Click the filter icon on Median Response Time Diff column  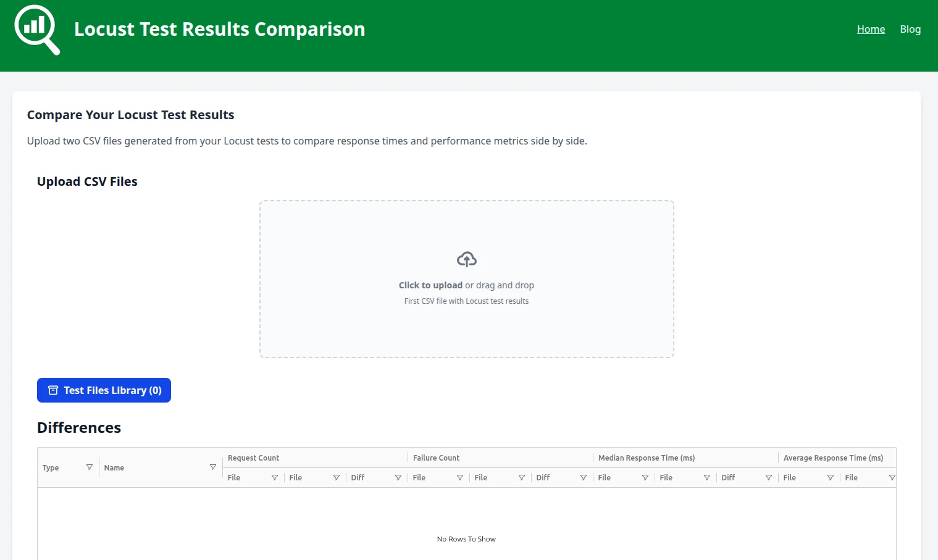[x=769, y=477]
